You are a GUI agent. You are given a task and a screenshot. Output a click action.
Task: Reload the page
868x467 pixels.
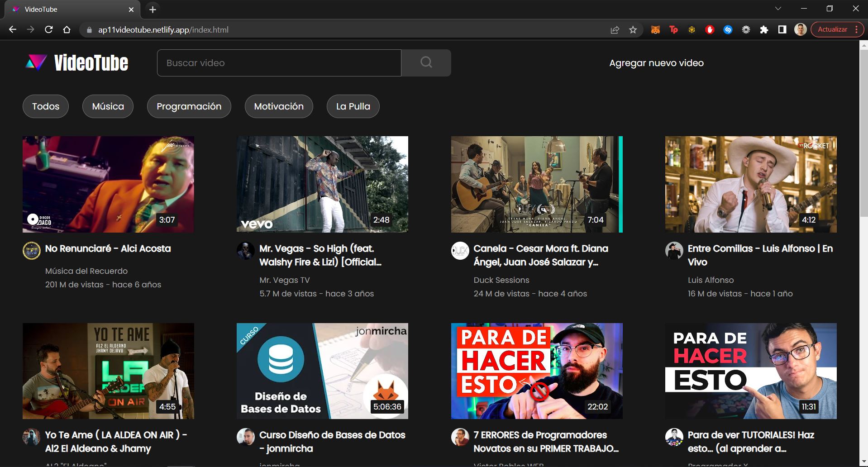pyautogui.click(x=49, y=29)
